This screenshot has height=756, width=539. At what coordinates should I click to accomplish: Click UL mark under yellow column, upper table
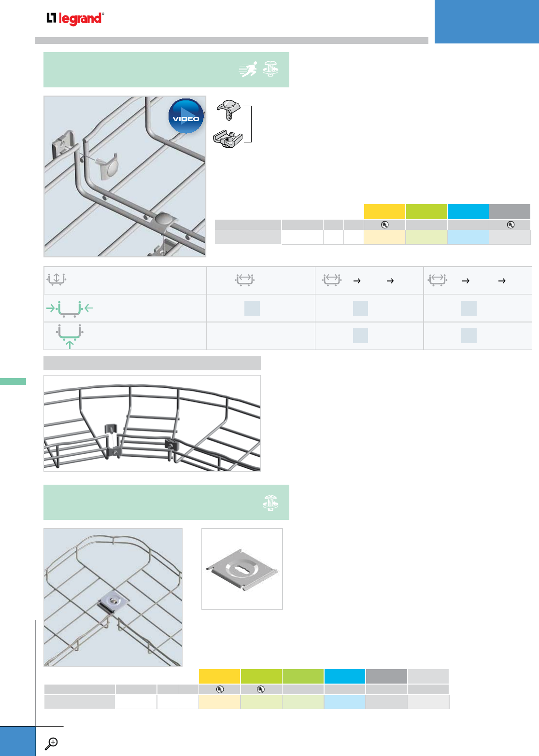pyautogui.click(x=384, y=224)
